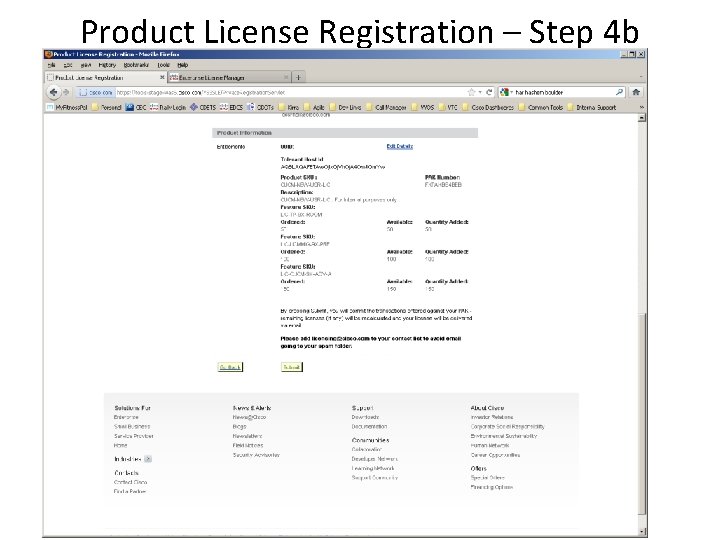The width and height of the screenshot is (720, 540).
Task: Click the browser Back arrow button
Action: (x=54, y=92)
